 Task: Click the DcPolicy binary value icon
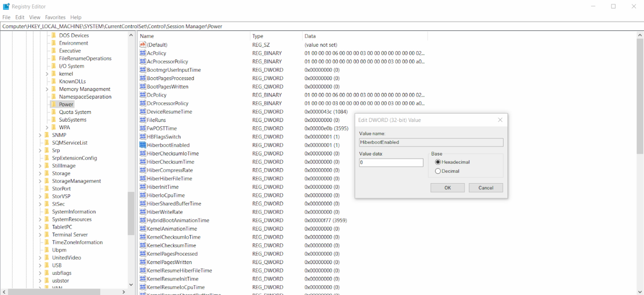pyautogui.click(x=142, y=95)
